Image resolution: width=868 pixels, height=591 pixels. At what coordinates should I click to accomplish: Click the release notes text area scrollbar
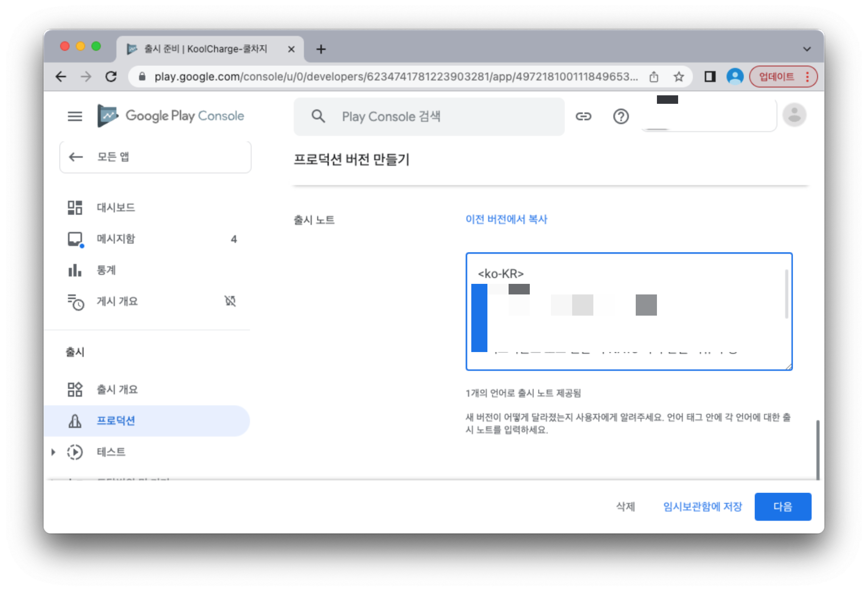tap(786, 294)
